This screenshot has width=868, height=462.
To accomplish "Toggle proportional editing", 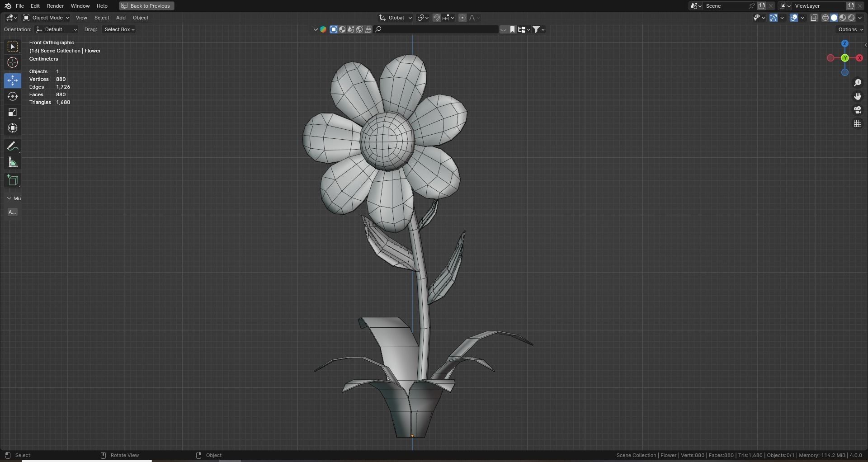I will coord(462,18).
